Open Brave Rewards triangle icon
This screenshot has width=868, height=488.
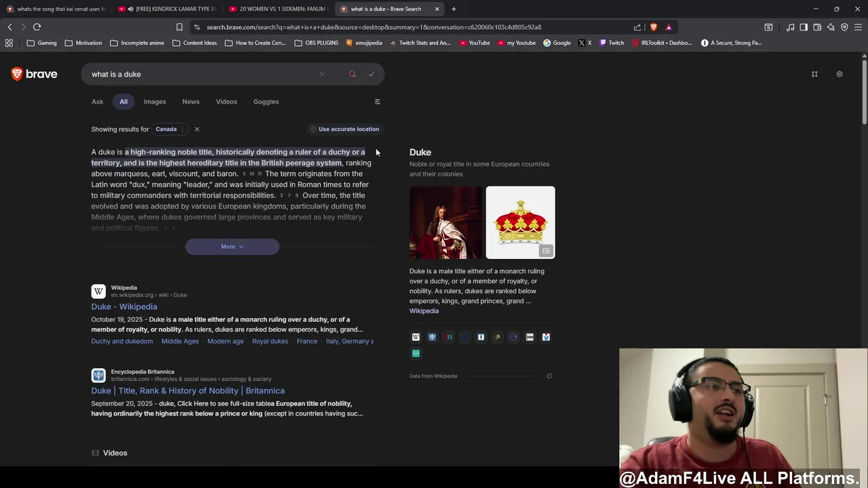click(x=669, y=27)
